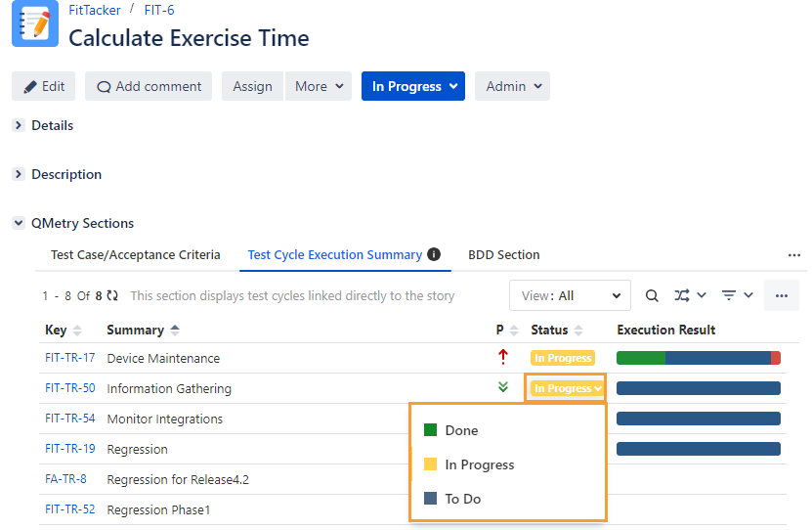Viewport: 812px width, 530px height.
Task: Open the shuffle arrows icon menu
Action: [x=690, y=295]
